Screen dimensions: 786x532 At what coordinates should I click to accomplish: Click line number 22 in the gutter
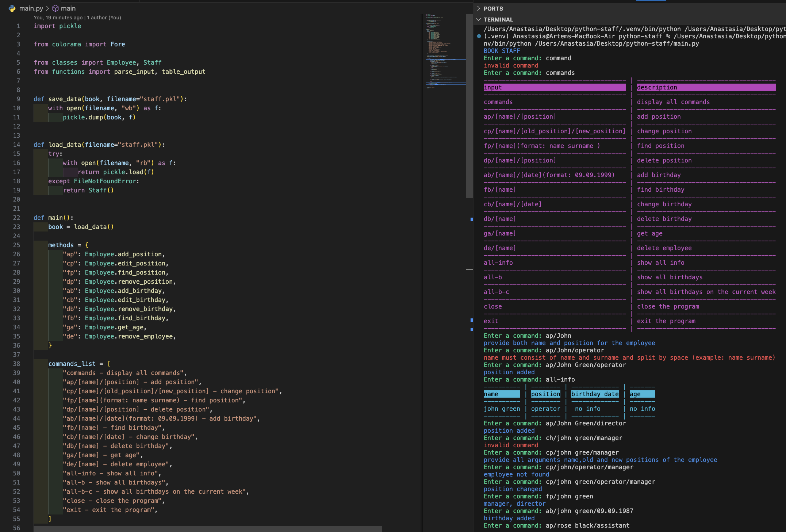(16, 218)
